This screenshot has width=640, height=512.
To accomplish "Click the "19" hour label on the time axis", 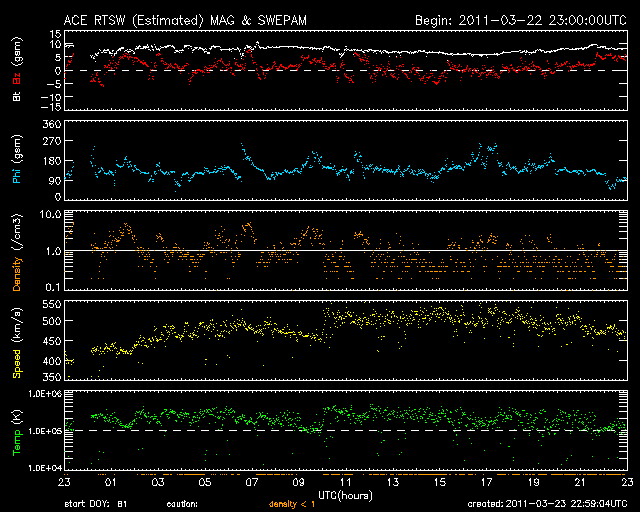I will click(x=533, y=482).
